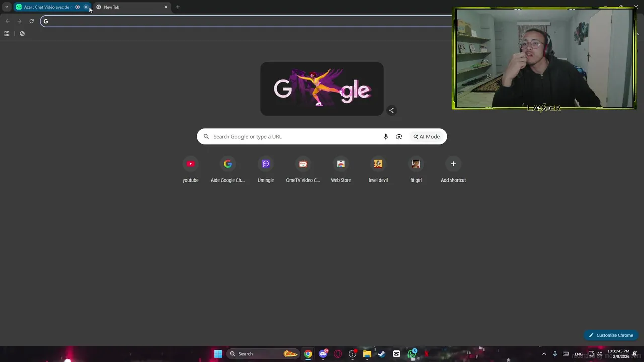Open the level devil shortcut

[378, 170]
